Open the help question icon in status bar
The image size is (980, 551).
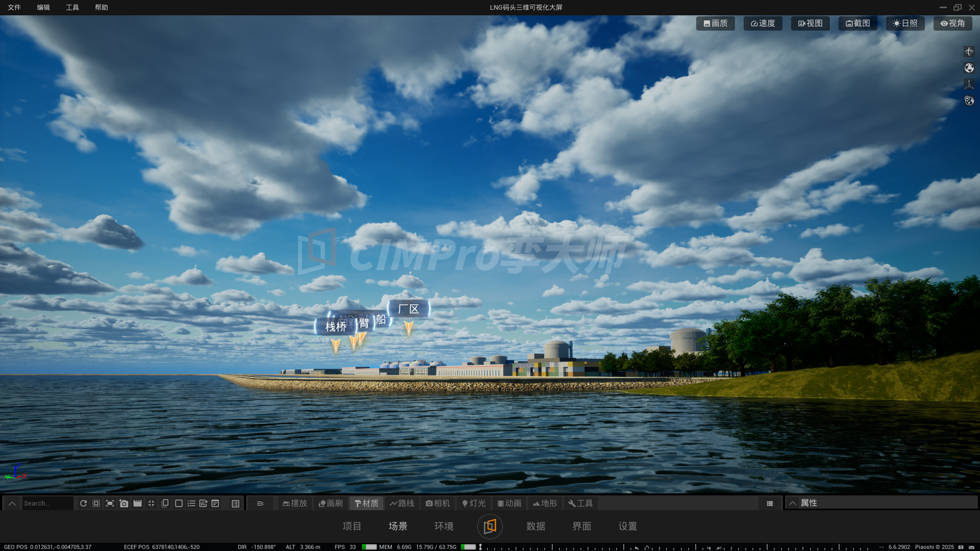[961, 547]
